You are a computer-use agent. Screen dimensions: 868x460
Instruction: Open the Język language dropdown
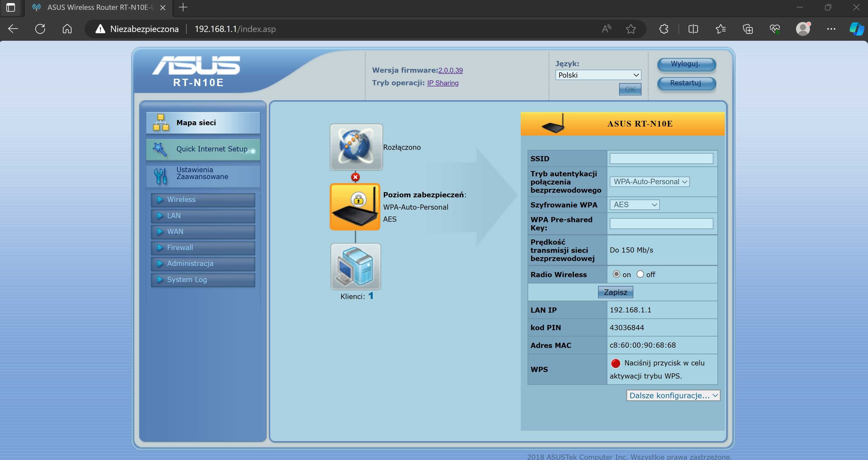(598, 75)
